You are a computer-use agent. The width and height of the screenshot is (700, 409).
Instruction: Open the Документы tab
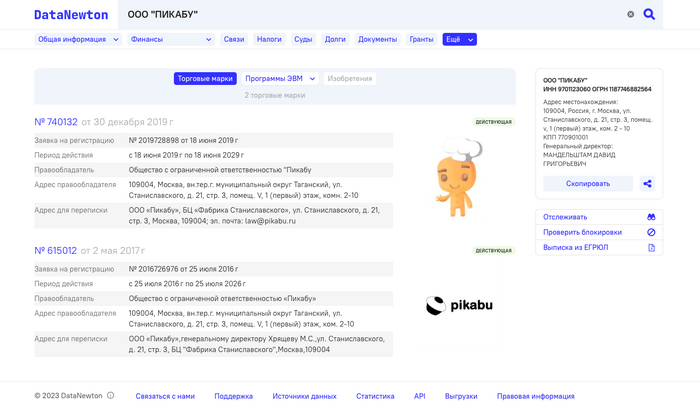click(377, 39)
